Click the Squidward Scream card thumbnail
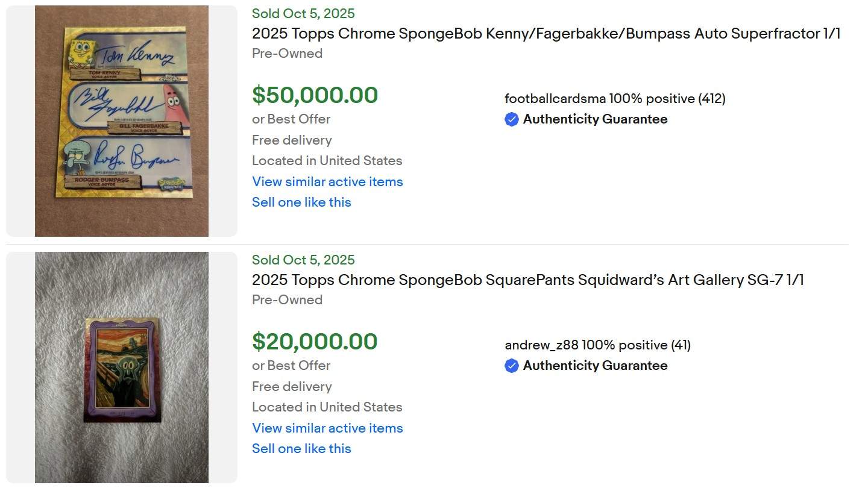Image resolution: width=868 pixels, height=488 pixels. tap(122, 369)
